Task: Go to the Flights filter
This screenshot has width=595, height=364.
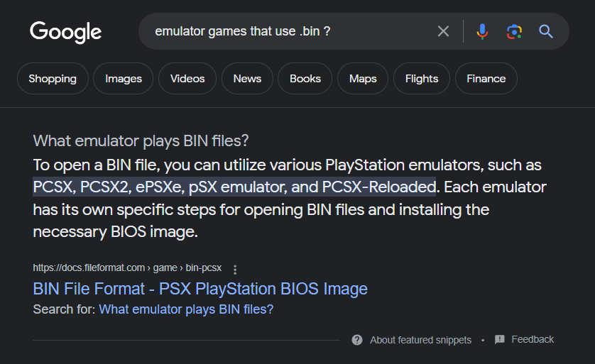Action: pyautogui.click(x=422, y=79)
